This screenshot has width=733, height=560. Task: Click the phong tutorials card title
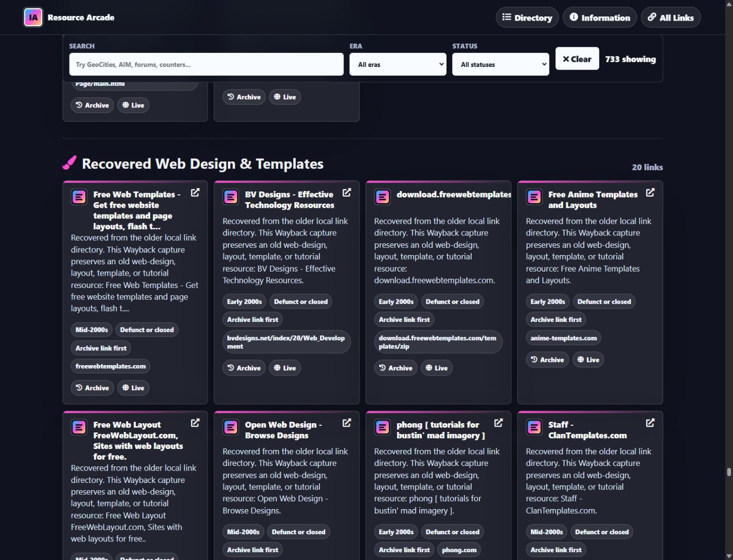[441, 430]
